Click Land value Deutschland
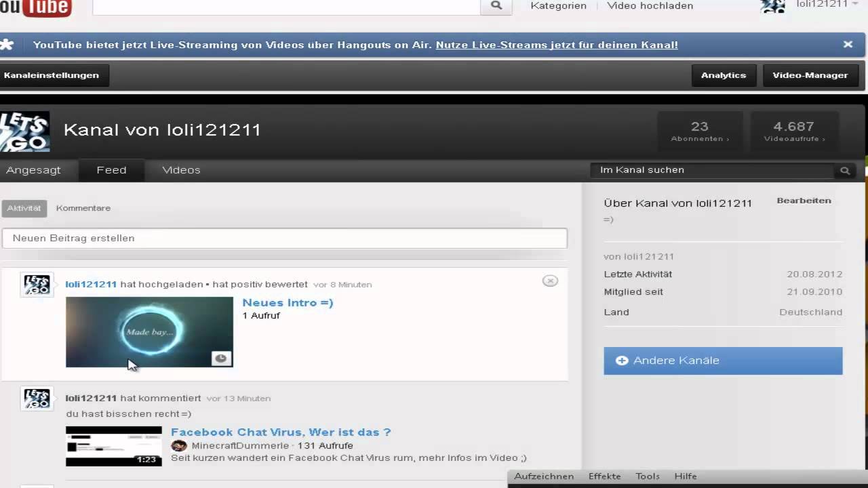The width and height of the screenshot is (868, 488). coord(811,312)
